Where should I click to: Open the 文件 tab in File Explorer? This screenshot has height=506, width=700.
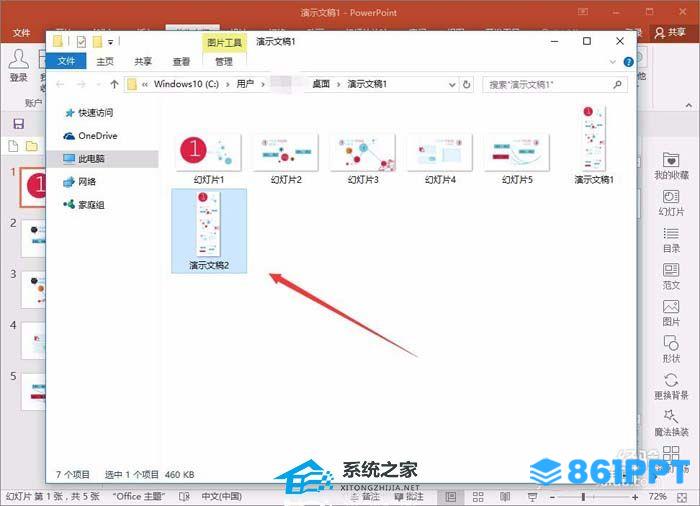[66, 61]
